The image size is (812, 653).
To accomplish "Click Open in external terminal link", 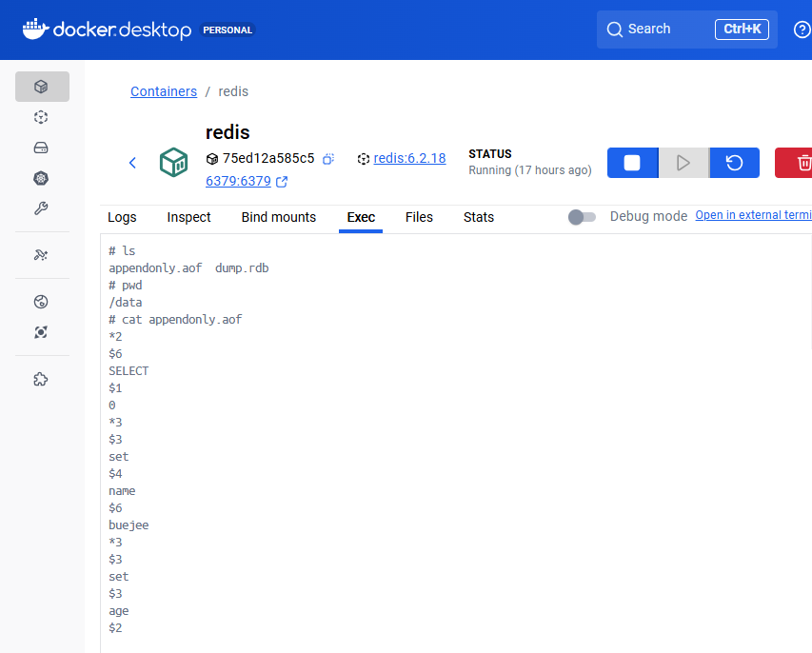I will tap(754, 215).
